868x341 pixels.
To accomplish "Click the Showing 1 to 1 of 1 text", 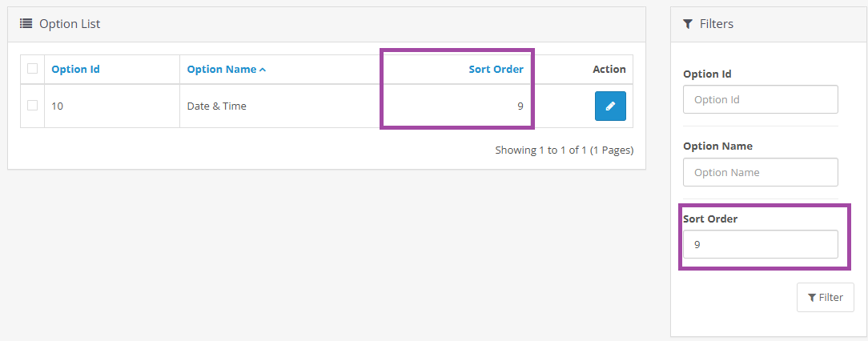I will click(x=564, y=150).
